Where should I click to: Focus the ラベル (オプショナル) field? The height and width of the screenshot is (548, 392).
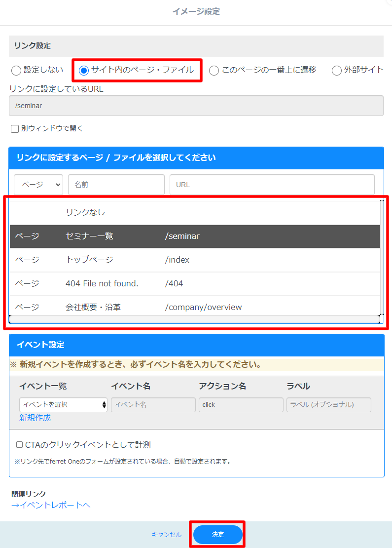(x=329, y=405)
